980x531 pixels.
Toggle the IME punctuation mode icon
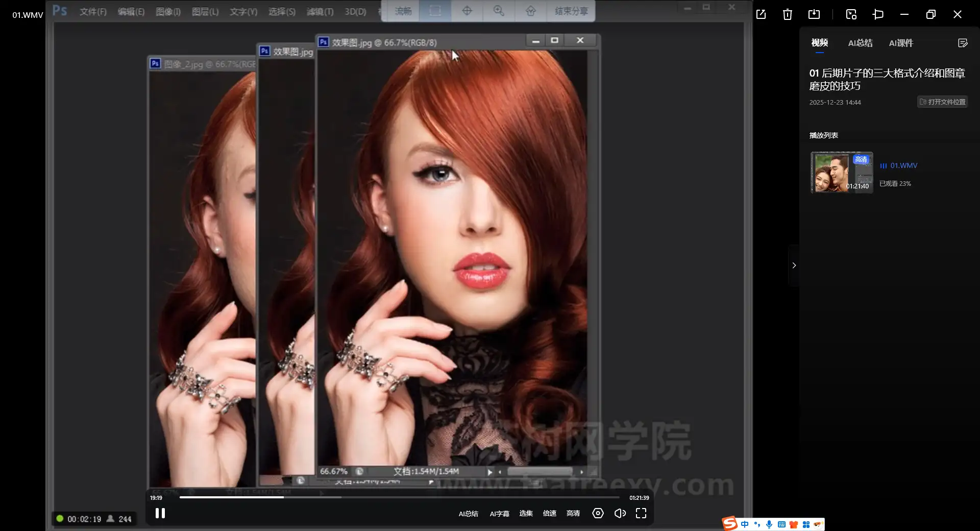tap(757, 524)
